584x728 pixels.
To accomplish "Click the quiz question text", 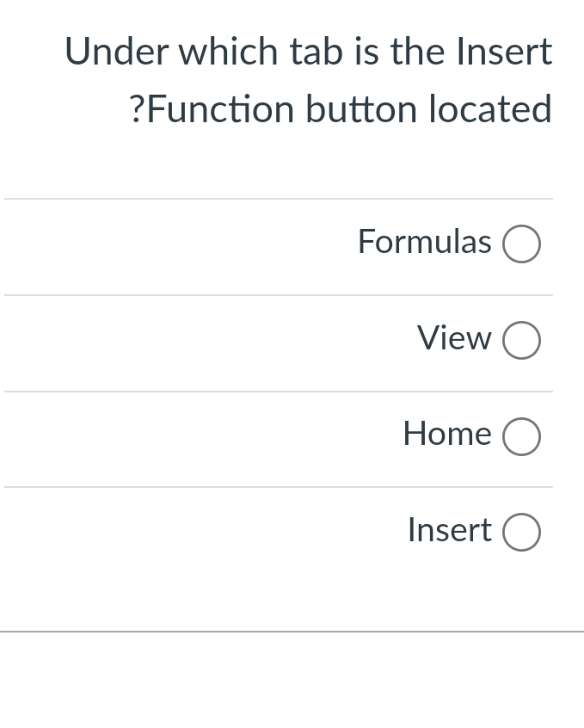I will click(x=308, y=79).
